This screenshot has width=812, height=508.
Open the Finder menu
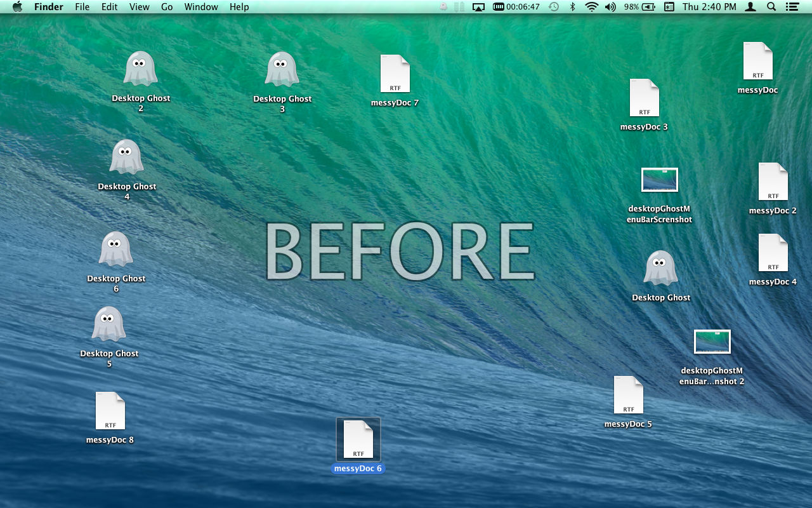[x=48, y=7]
